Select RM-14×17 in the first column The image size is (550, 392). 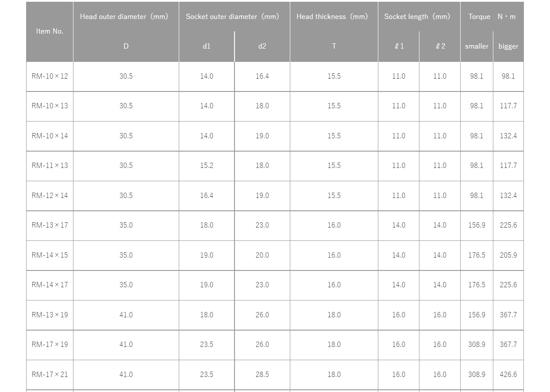pos(50,285)
